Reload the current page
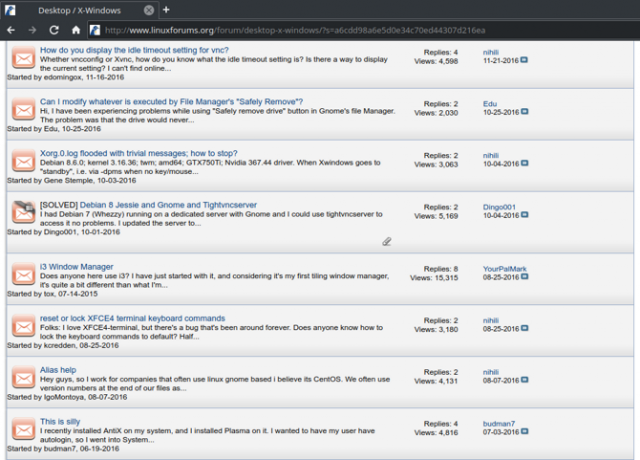Image resolution: width=640 pixels, height=460 pixels. click(54, 30)
